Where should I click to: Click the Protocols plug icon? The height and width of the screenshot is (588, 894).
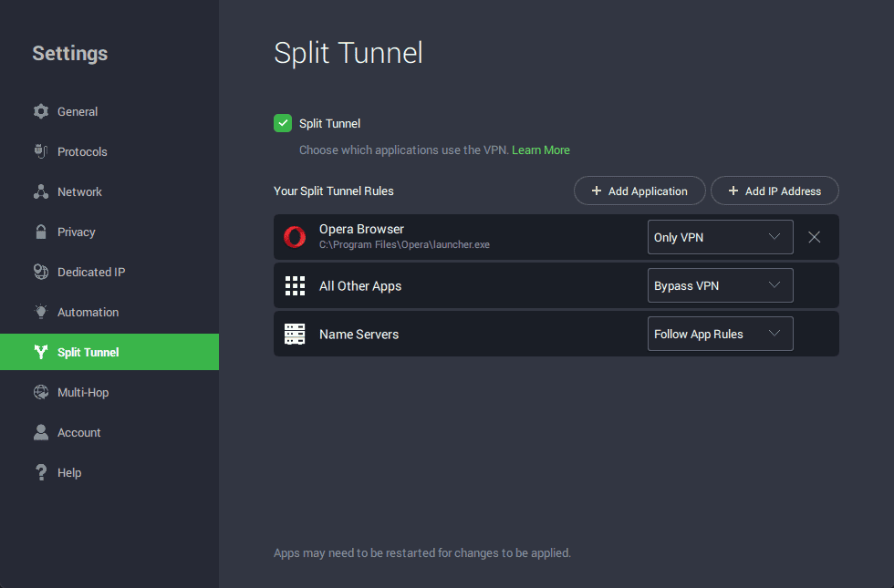(x=41, y=151)
